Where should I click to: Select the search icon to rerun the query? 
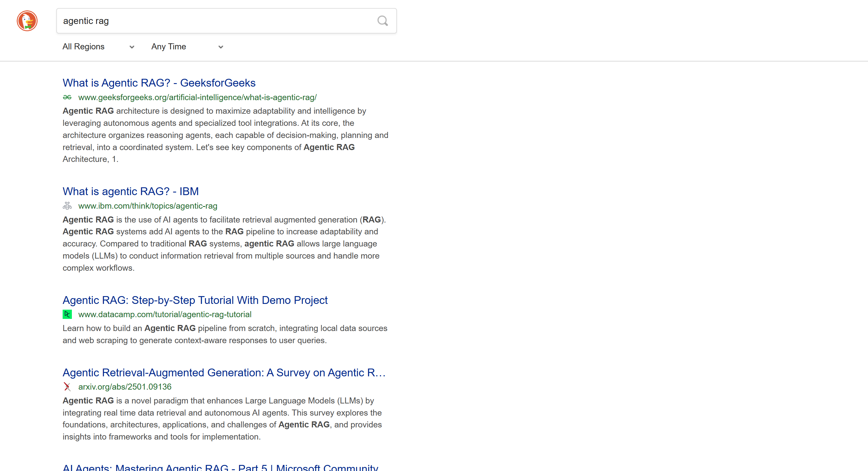(382, 20)
